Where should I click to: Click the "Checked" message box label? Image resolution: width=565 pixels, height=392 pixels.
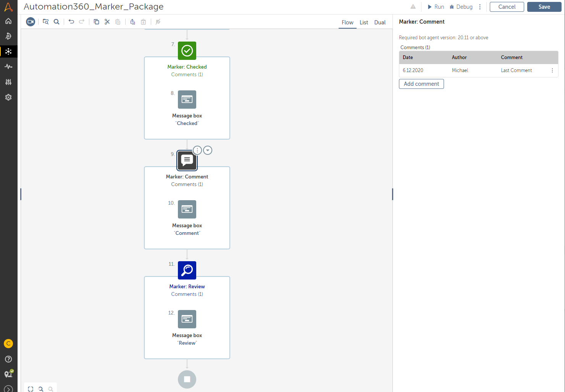(187, 124)
